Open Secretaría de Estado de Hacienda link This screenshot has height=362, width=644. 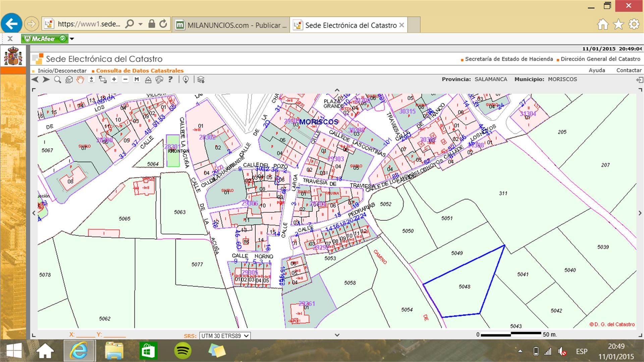coord(509,59)
